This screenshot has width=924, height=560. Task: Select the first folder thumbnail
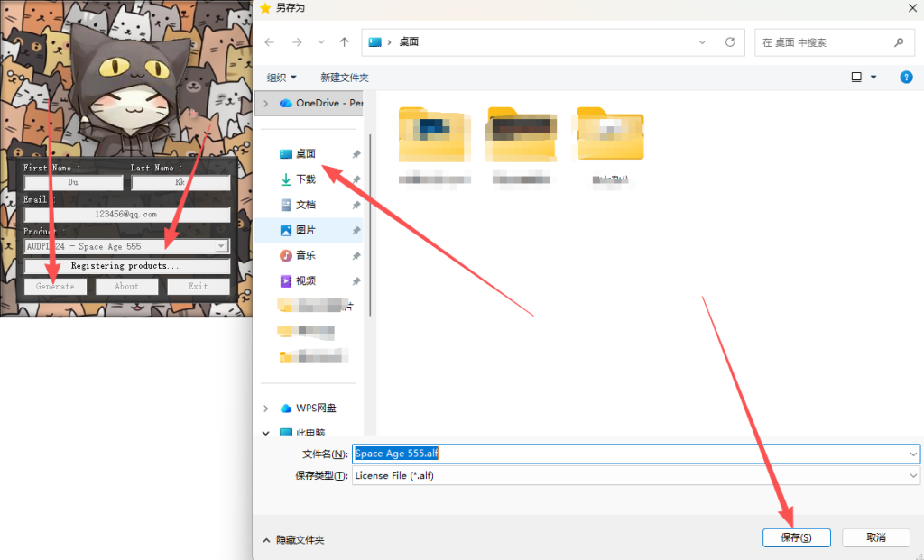(x=434, y=134)
